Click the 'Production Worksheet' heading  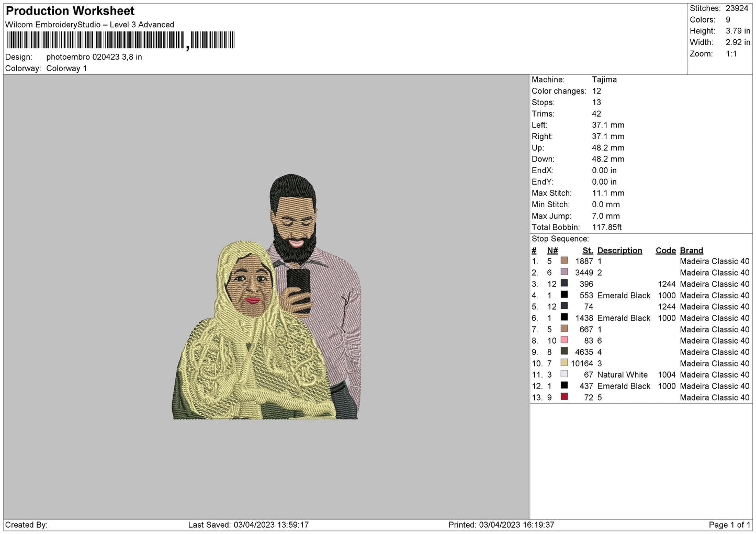(x=70, y=11)
